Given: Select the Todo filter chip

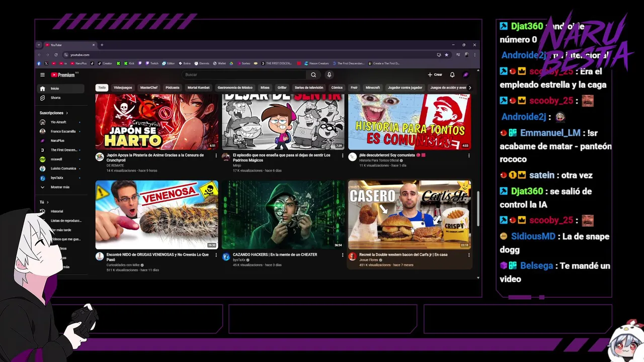Looking at the screenshot, I should coord(102,87).
